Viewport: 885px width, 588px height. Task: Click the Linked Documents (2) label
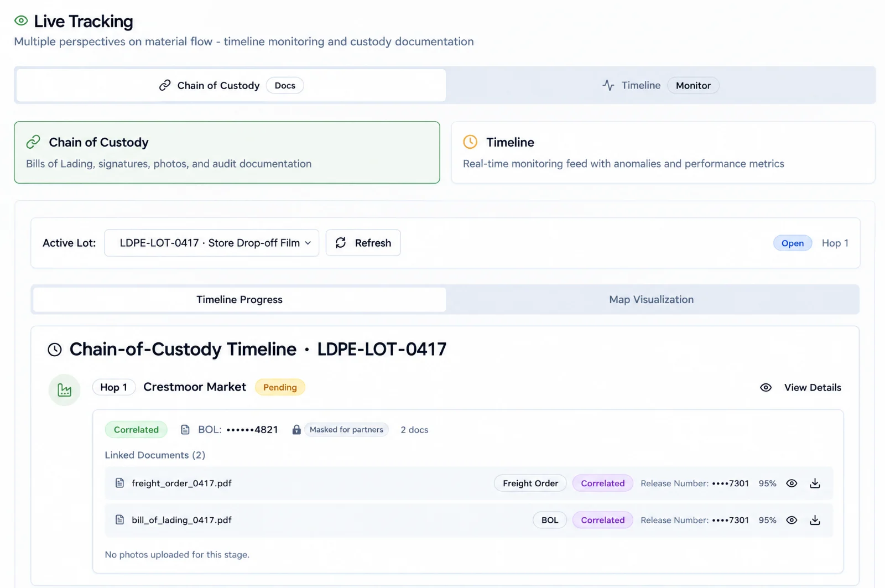(155, 455)
